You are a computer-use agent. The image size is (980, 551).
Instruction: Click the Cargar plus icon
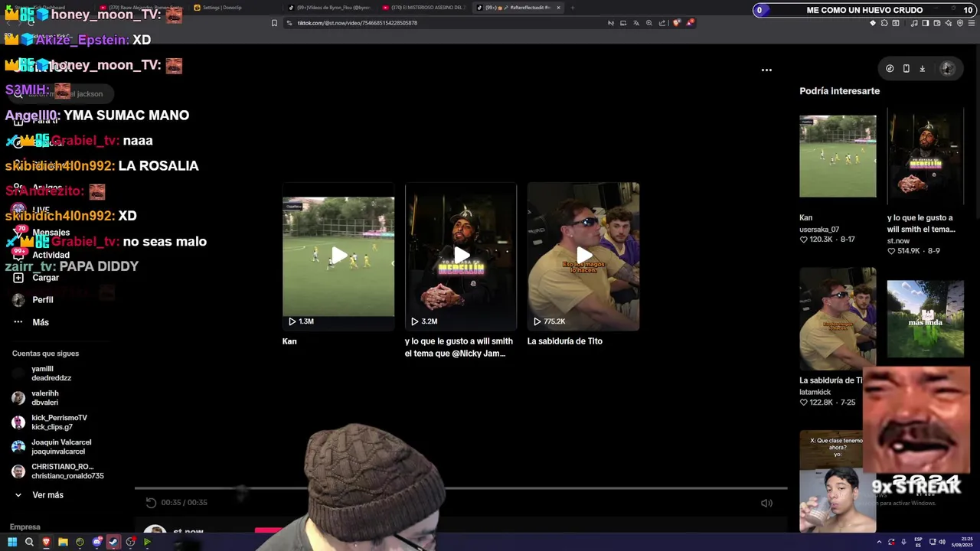click(x=18, y=278)
